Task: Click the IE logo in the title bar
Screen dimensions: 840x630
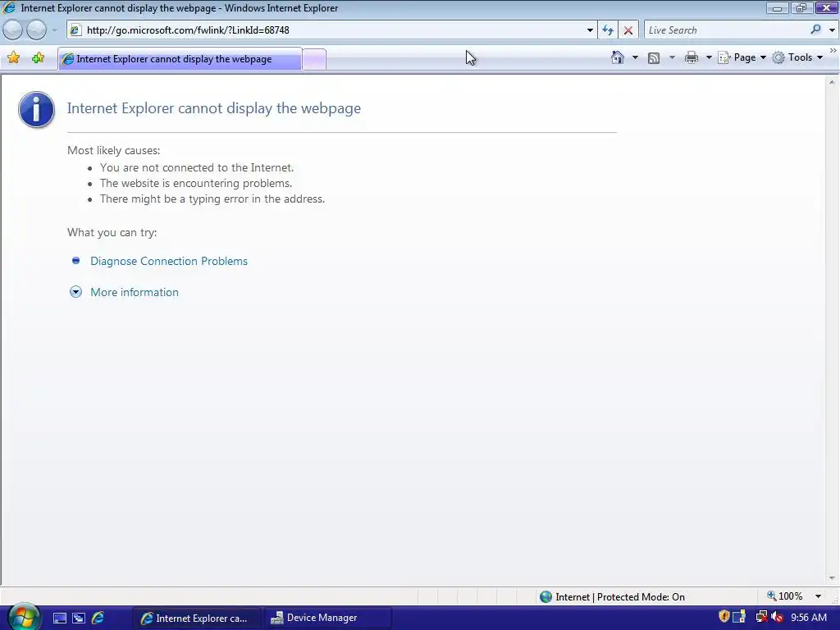Action: coord(9,7)
